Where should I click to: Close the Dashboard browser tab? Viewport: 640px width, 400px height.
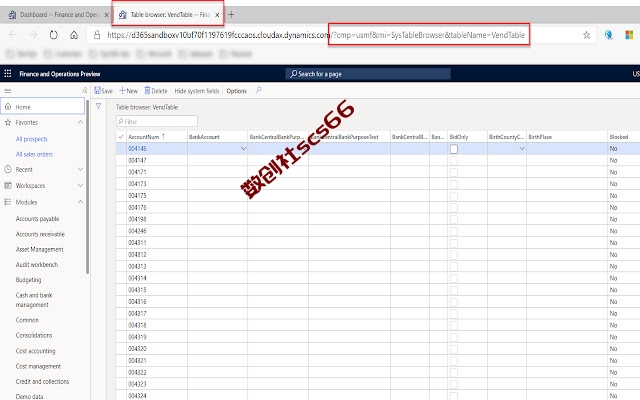click(107, 15)
